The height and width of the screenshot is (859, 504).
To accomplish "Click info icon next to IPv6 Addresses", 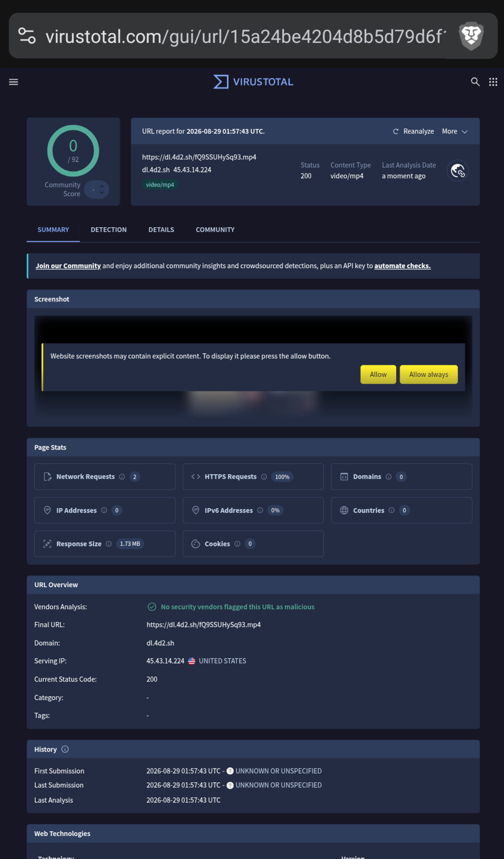I will pyautogui.click(x=260, y=510).
